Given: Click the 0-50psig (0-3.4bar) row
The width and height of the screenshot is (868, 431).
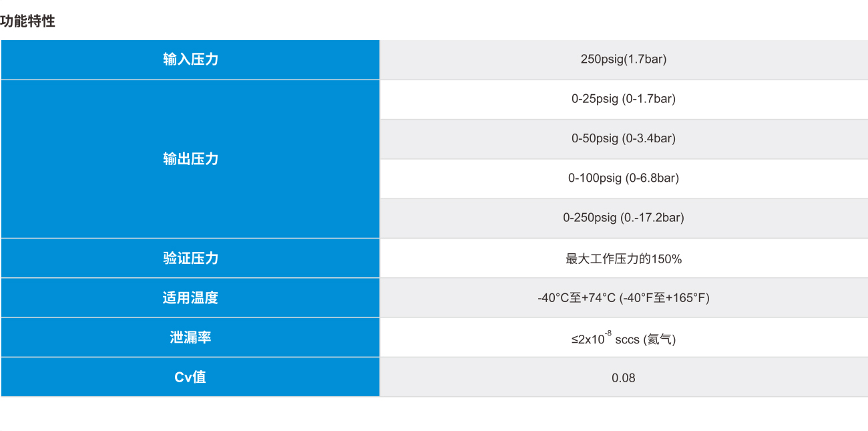Looking at the screenshot, I should coord(624,139).
